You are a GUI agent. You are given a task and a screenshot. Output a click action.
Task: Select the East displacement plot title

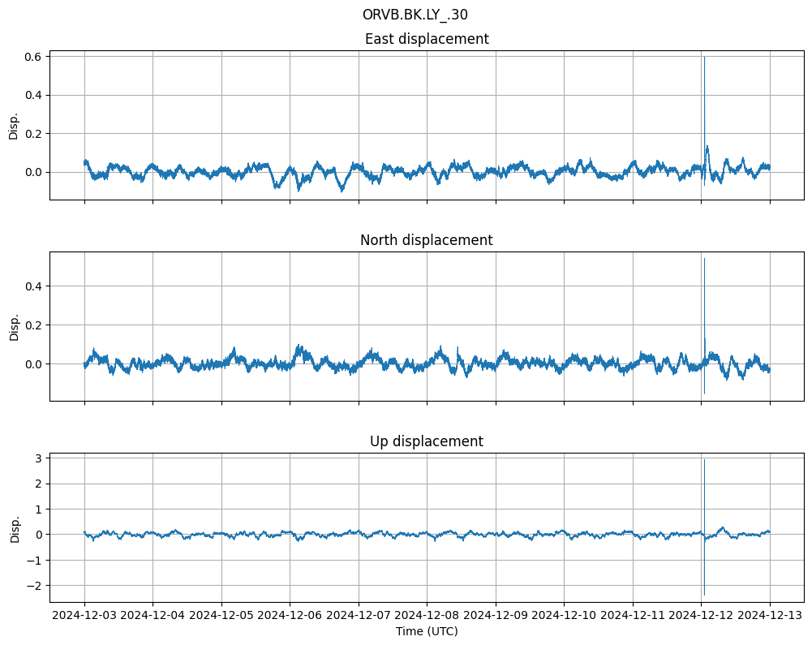point(427,39)
